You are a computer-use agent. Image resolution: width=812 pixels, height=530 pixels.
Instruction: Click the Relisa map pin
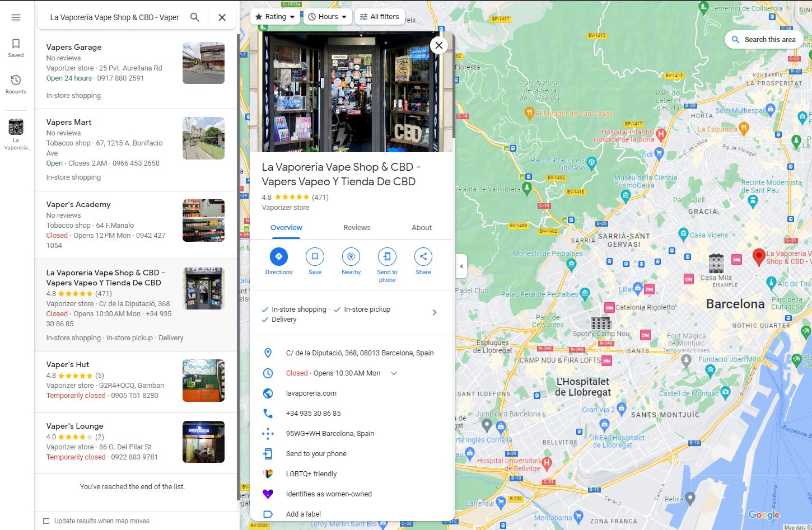coord(690,498)
